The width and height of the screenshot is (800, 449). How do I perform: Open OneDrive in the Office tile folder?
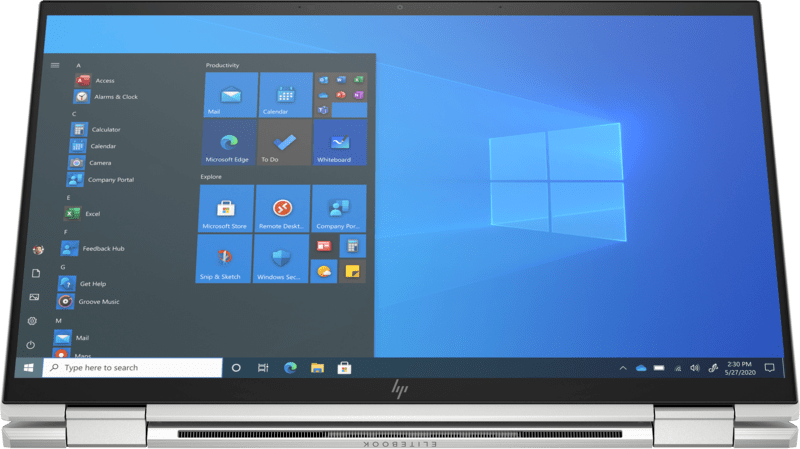pos(323,95)
